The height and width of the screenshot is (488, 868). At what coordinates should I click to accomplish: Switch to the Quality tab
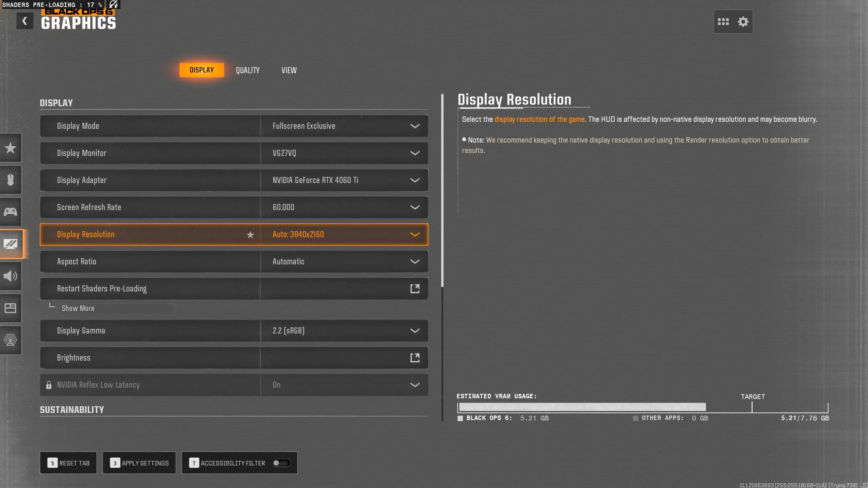coord(247,70)
